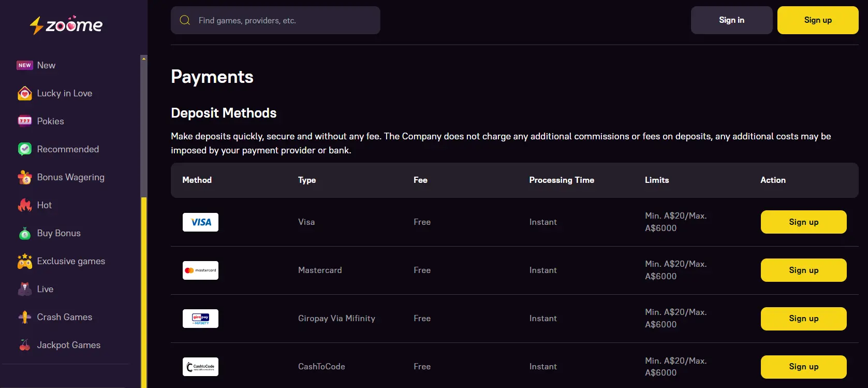Click the Mastercard logo thumbnail
868x388 pixels.
tap(200, 270)
